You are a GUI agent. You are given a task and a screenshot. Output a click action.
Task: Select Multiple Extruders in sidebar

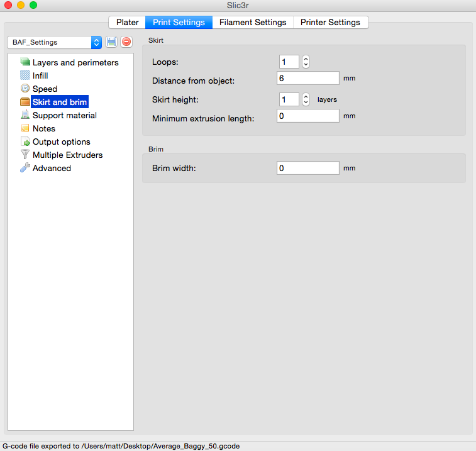tap(67, 155)
